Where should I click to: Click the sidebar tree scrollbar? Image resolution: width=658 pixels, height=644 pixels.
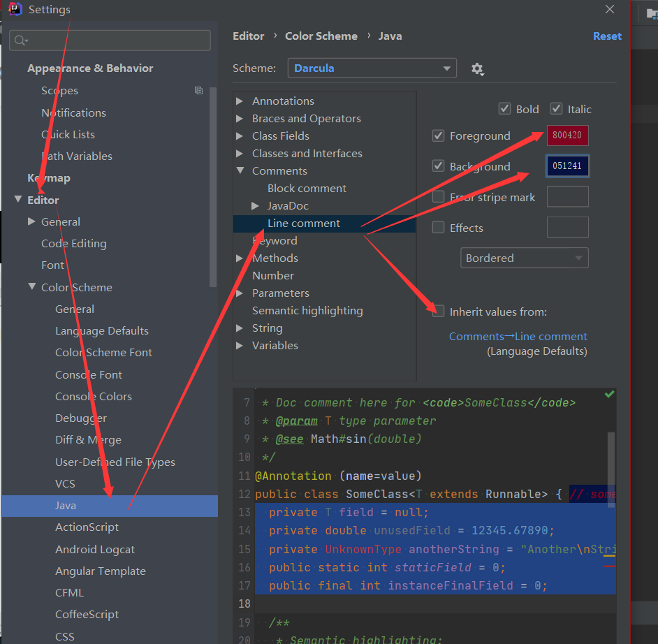point(213,186)
